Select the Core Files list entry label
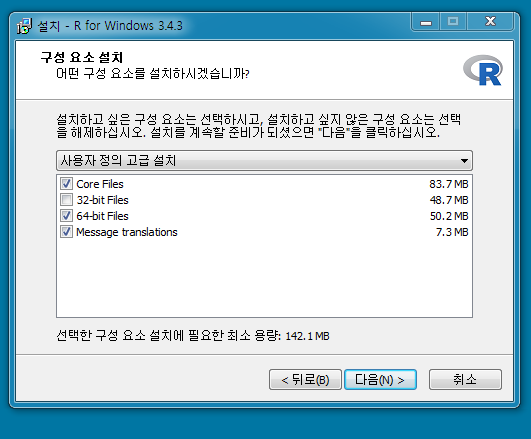Viewport: 531px width, 439px height. coord(100,184)
